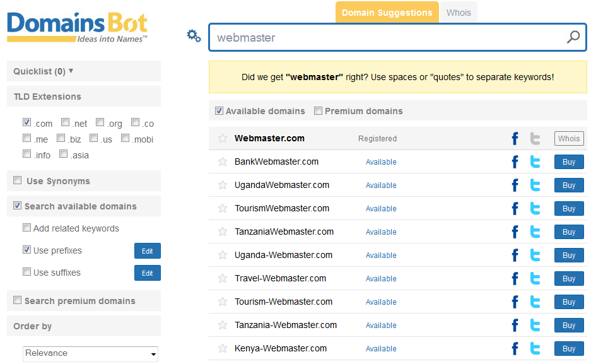The height and width of the screenshot is (364, 591).
Task: Tweet BankWebmaster.com via Twitter icon
Action: pyautogui.click(x=535, y=162)
